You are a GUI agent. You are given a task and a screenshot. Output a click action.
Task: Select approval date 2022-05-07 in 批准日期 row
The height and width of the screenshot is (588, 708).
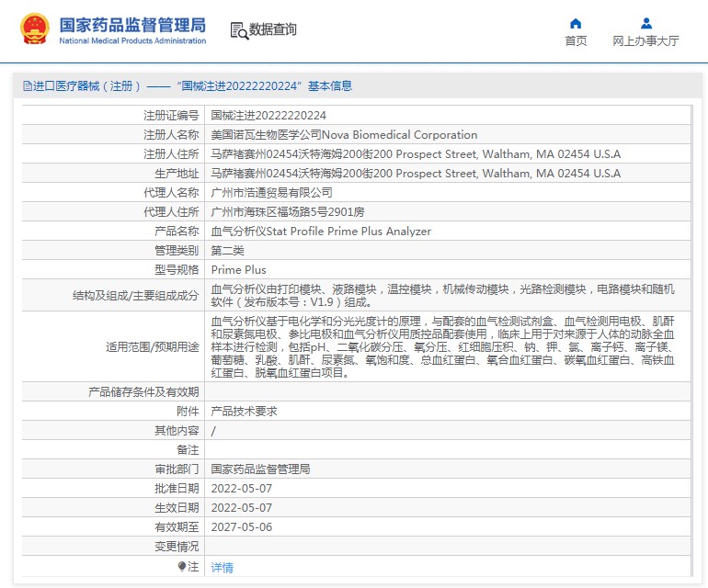coord(242,489)
